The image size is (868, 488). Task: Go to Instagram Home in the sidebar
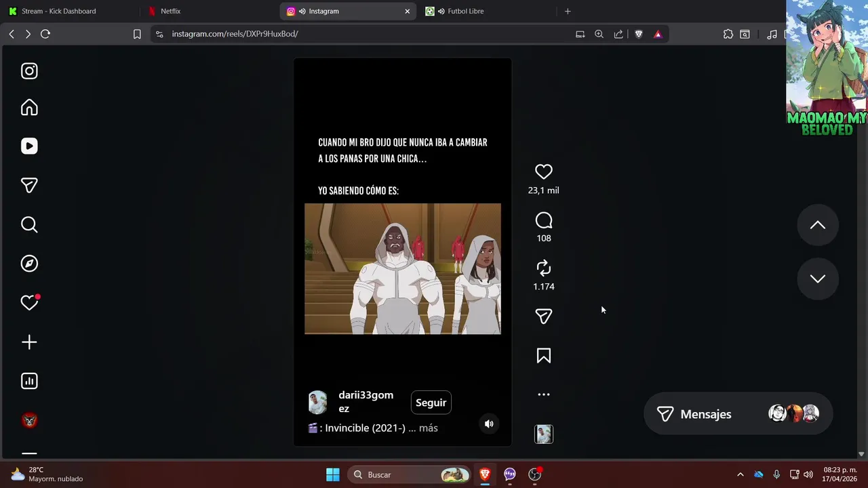[29, 108]
